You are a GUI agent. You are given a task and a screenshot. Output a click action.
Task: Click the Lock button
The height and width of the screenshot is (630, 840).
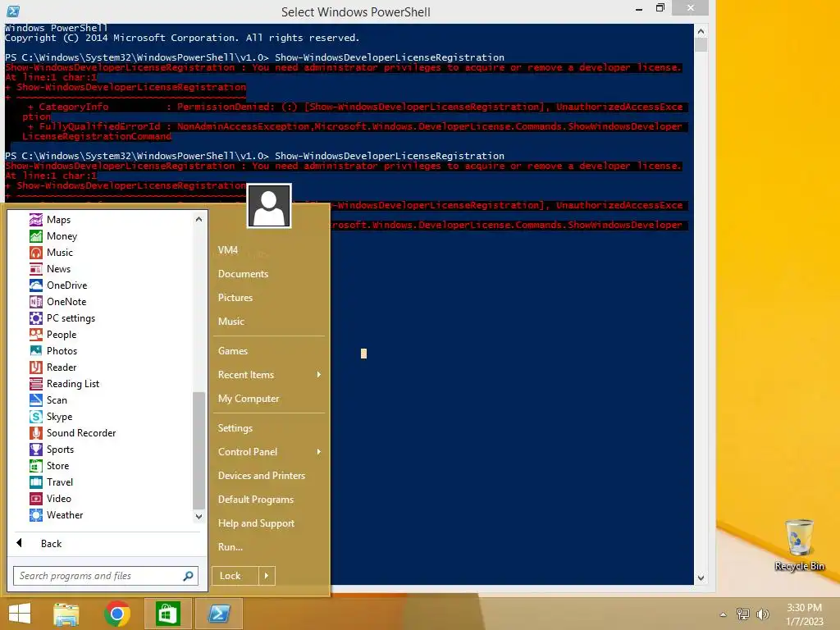(235, 576)
